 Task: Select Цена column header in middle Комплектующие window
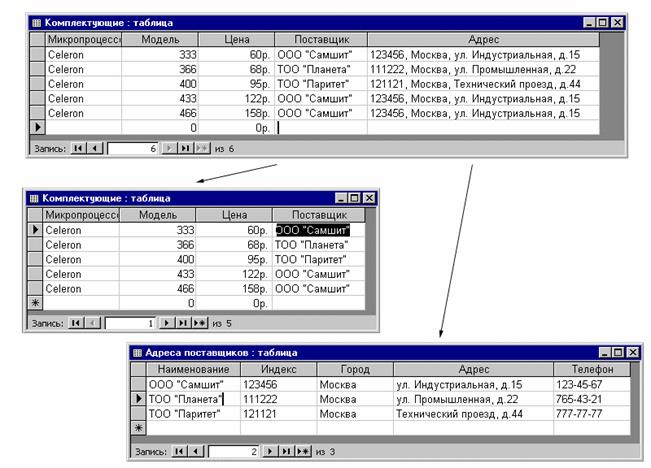click(233, 215)
